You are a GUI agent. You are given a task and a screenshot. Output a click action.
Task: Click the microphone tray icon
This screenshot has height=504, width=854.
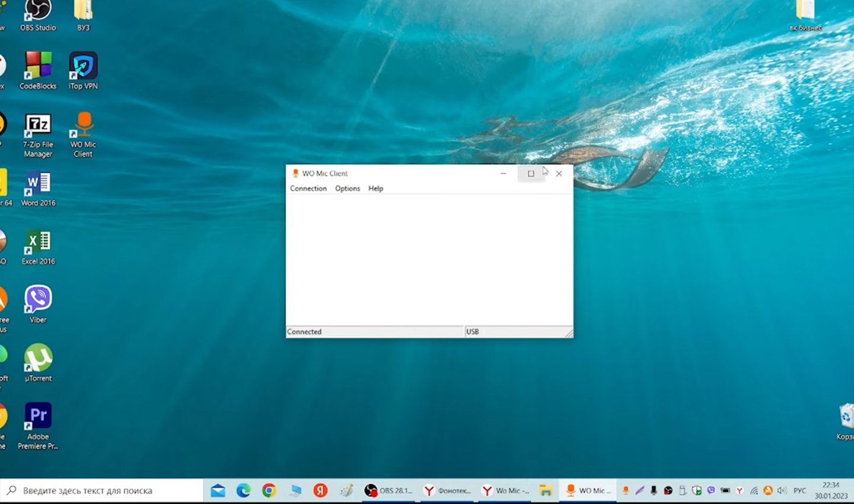(x=654, y=490)
